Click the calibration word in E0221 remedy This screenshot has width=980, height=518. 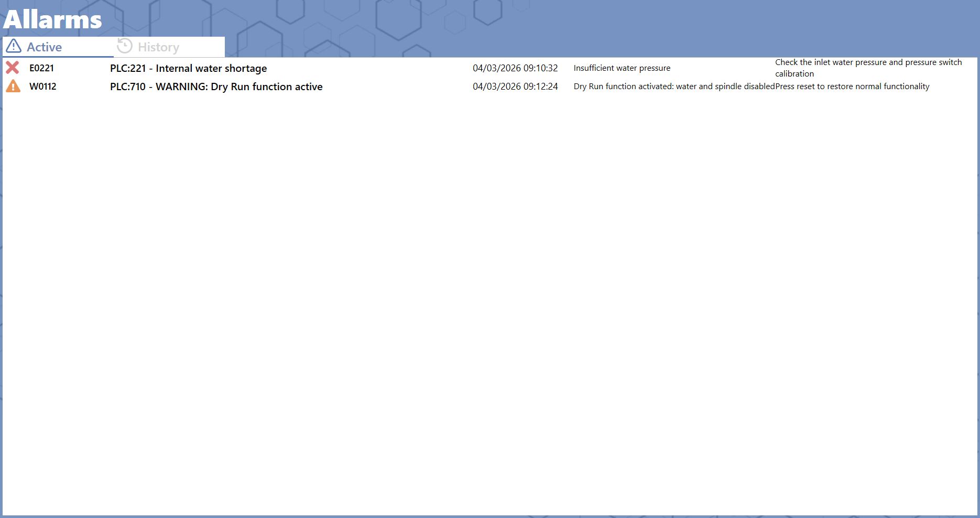pyautogui.click(x=794, y=74)
